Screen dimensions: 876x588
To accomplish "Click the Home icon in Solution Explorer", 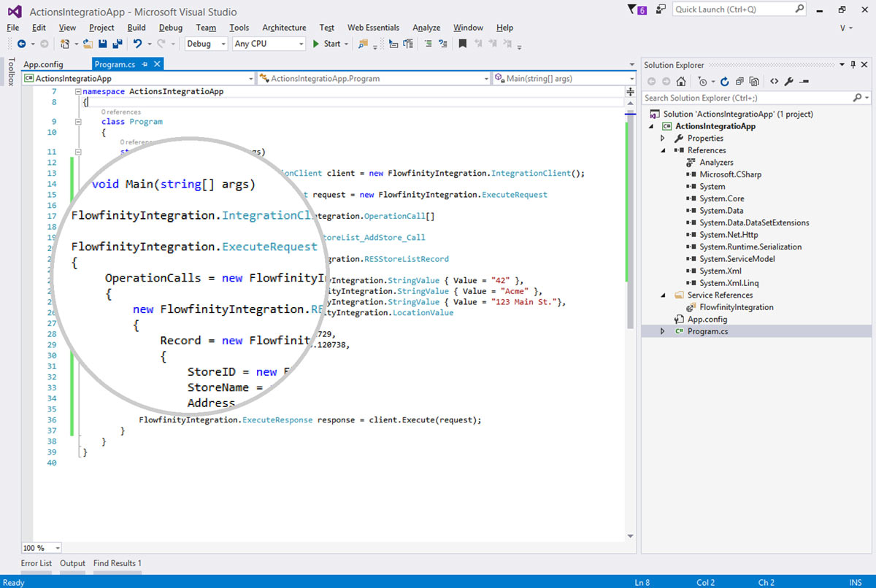I will click(681, 82).
